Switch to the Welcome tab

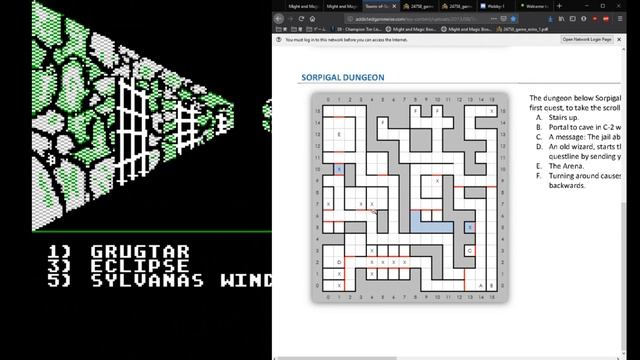[x=535, y=6]
